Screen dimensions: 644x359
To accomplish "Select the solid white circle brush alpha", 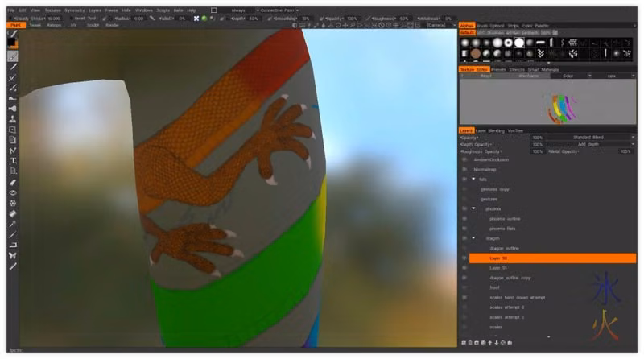I will 519,43.
